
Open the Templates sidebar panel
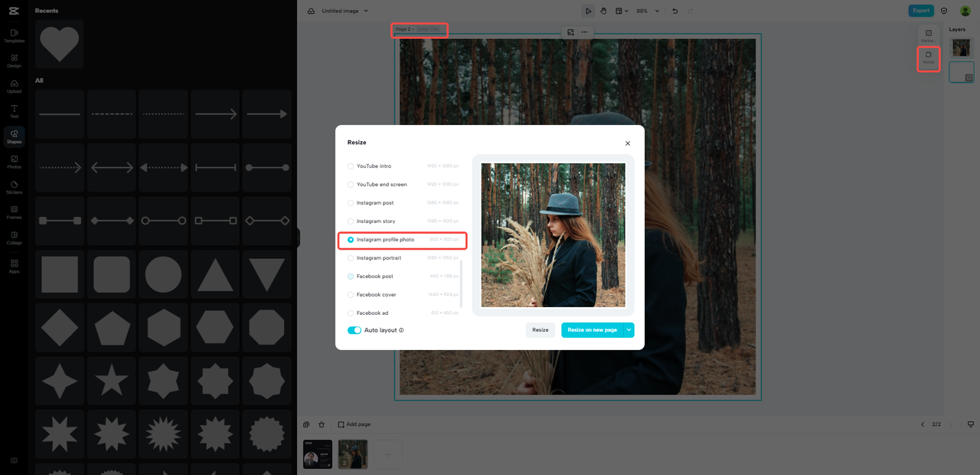[14, 35]
